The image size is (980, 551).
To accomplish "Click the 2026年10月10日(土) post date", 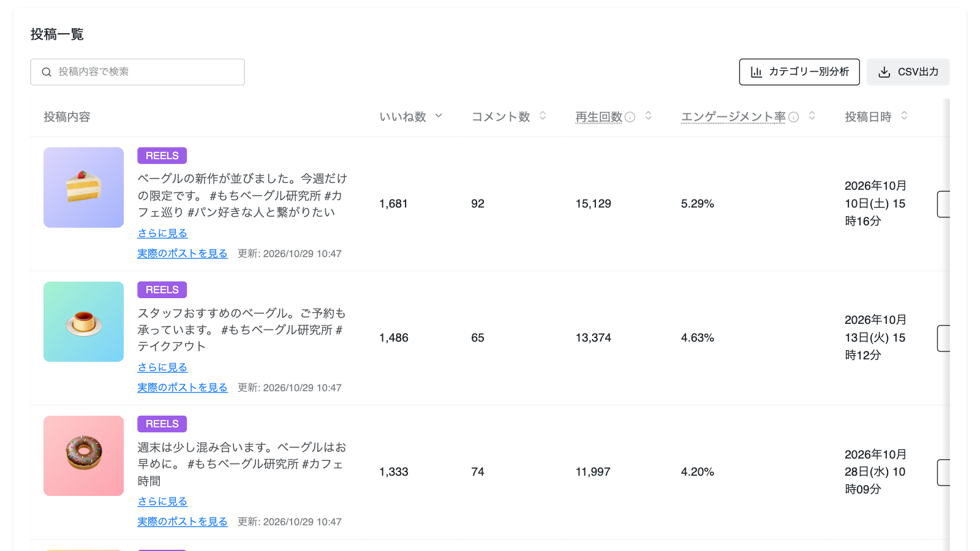I will [875, 203].
